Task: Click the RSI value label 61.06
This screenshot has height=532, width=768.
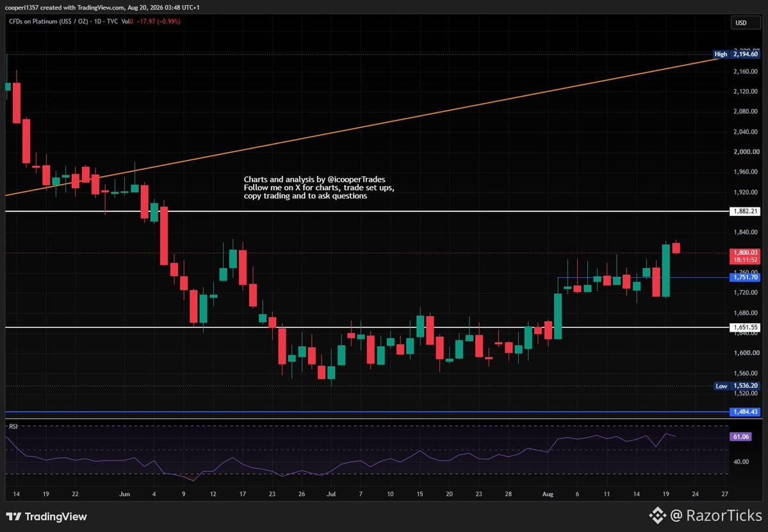Action: 740,437
